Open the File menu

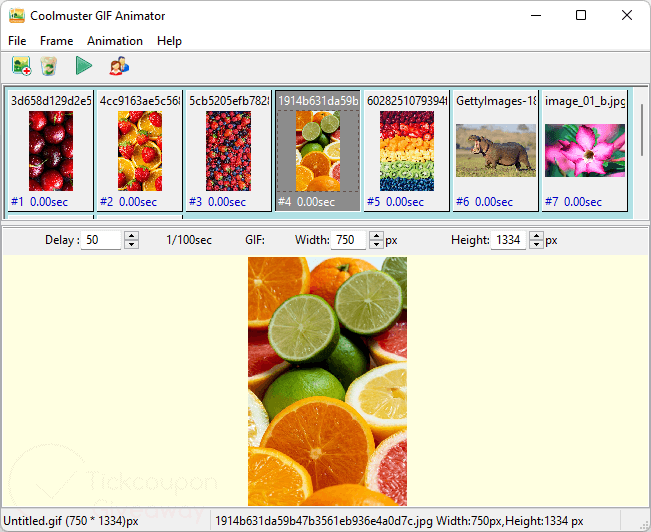(x=17, y=41)
